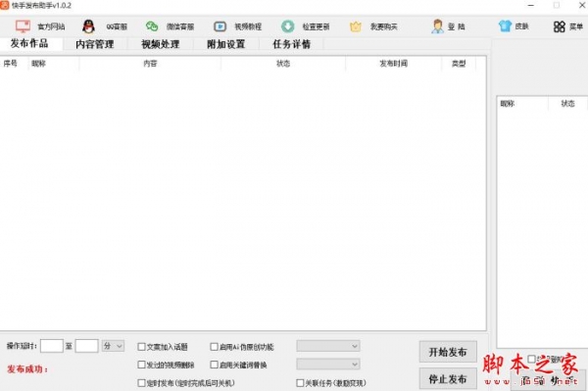Viewport: 588px width, 391px height.
Task: Click the first 操作延时 input field
Action: [x=52, y=346]
